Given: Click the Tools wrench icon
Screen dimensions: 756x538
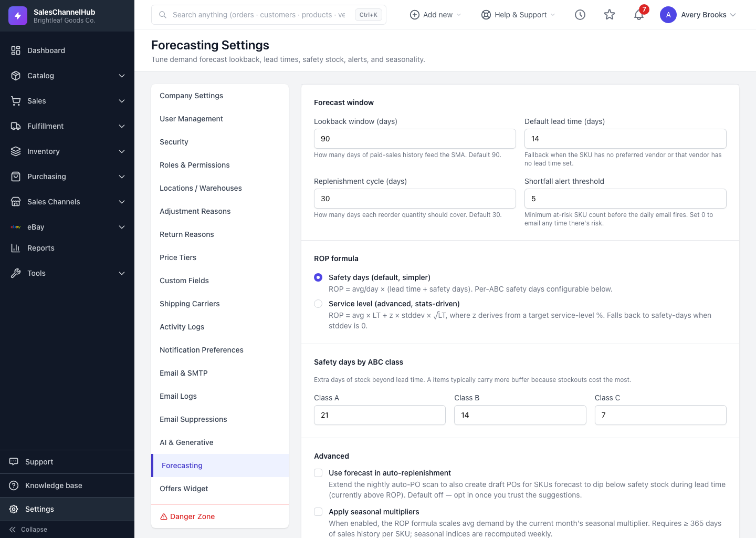Looking at the screenshot, I should [x=16, y=273].
